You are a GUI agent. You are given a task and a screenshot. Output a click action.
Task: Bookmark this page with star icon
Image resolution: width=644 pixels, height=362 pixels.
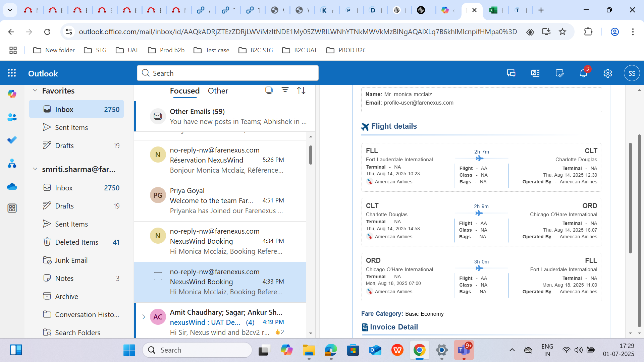pyautogui.click(x=562, y=32)
